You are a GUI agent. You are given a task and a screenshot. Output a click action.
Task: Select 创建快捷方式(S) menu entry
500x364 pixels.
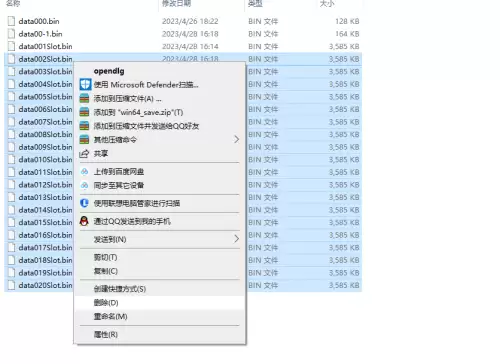pos(160,289)
